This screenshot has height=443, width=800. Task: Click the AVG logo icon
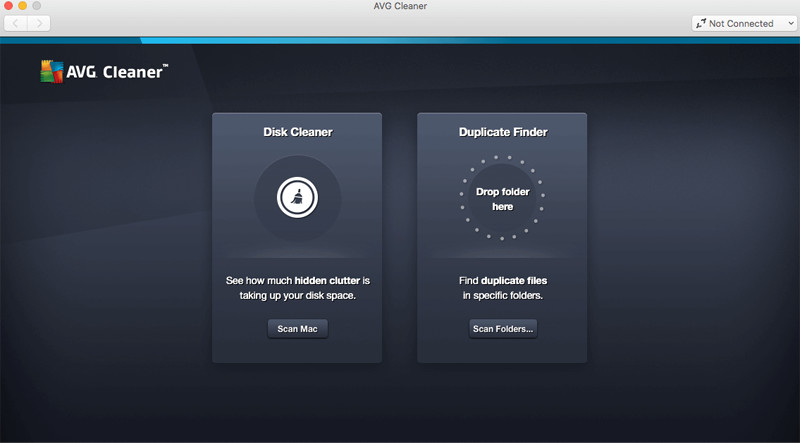(x=52, y=71)
